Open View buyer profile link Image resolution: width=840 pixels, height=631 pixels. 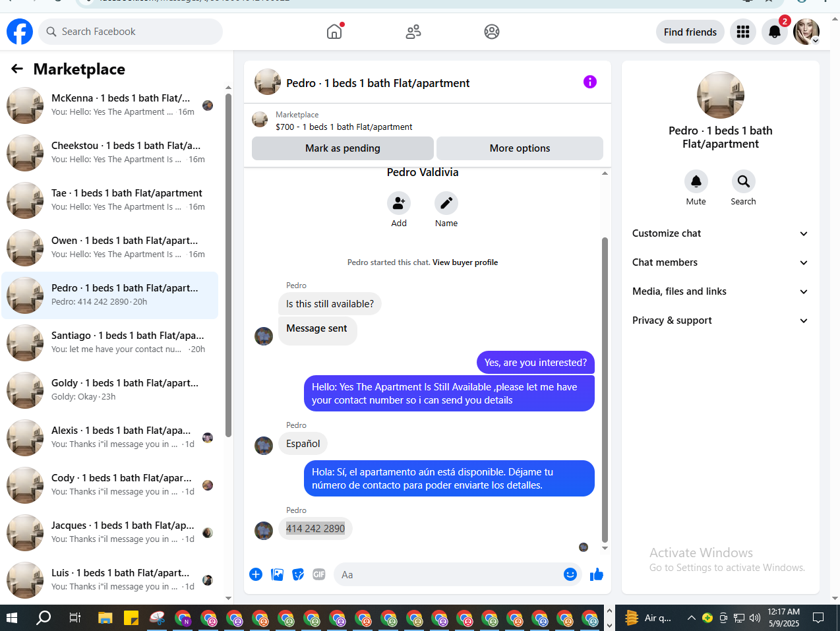point(465,262)
